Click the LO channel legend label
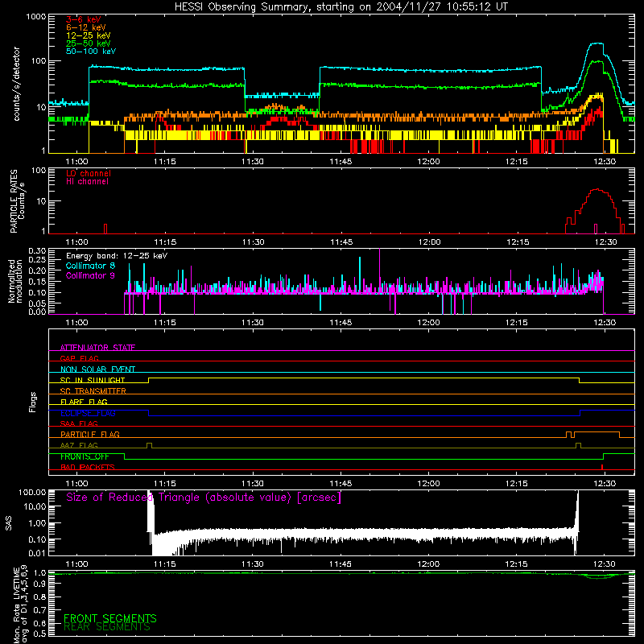644x644 pixels. (x=89, y=173)
